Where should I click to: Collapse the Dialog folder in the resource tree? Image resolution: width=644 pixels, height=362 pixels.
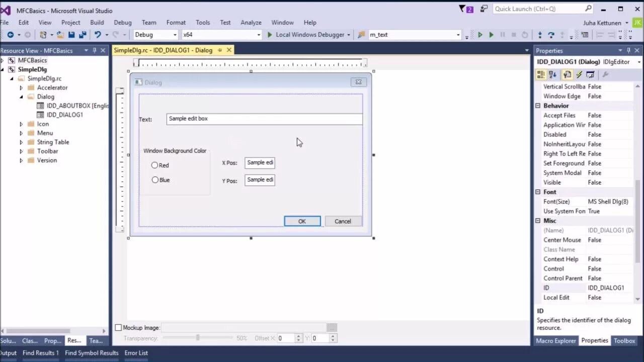[x=21, y=97]
